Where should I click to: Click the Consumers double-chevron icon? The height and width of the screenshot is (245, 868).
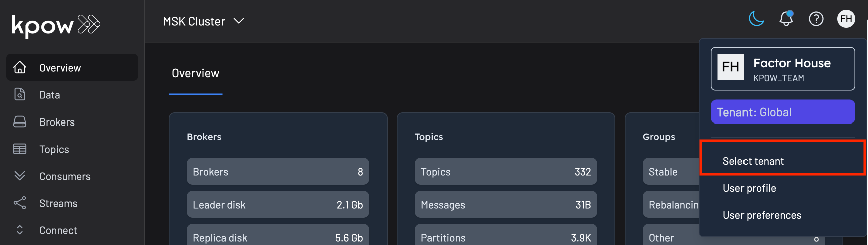tap(20, 176)
